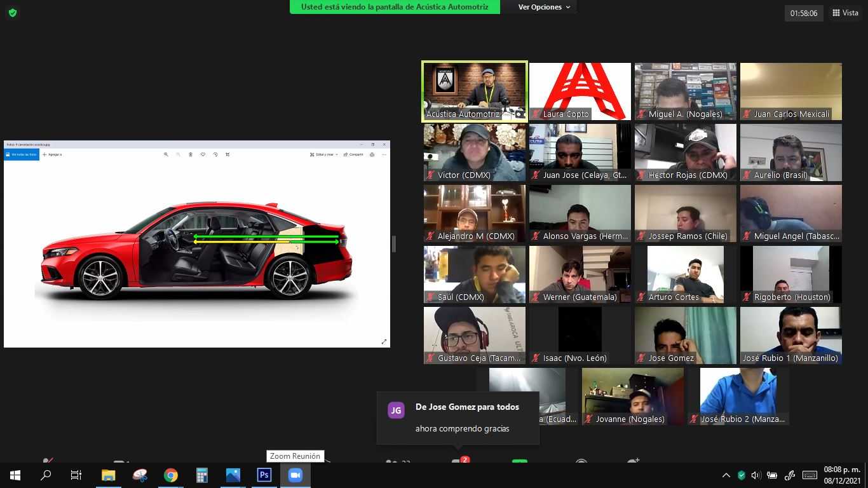868x488 pixels.
Task: Click muted mic icon on Laura Copto
Action: (536, 114)
